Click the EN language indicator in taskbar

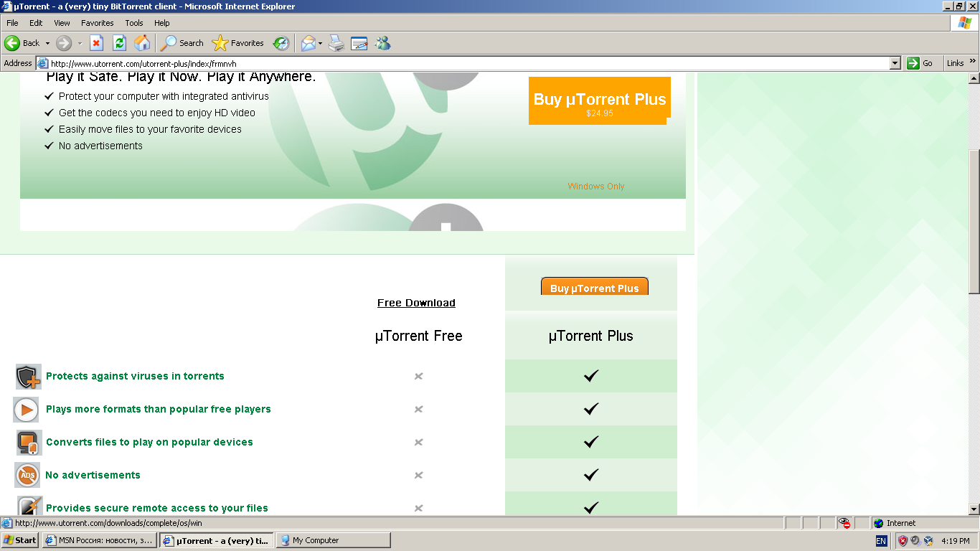[881, 541]
